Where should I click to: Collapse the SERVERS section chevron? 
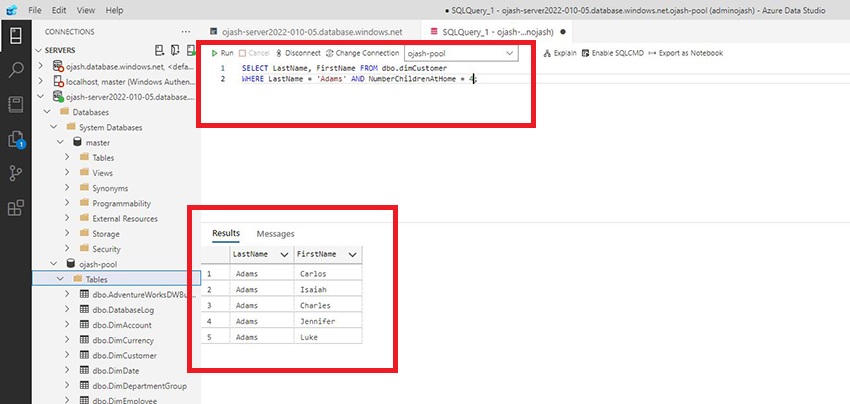pyautogui.click(x=38, y=50)
